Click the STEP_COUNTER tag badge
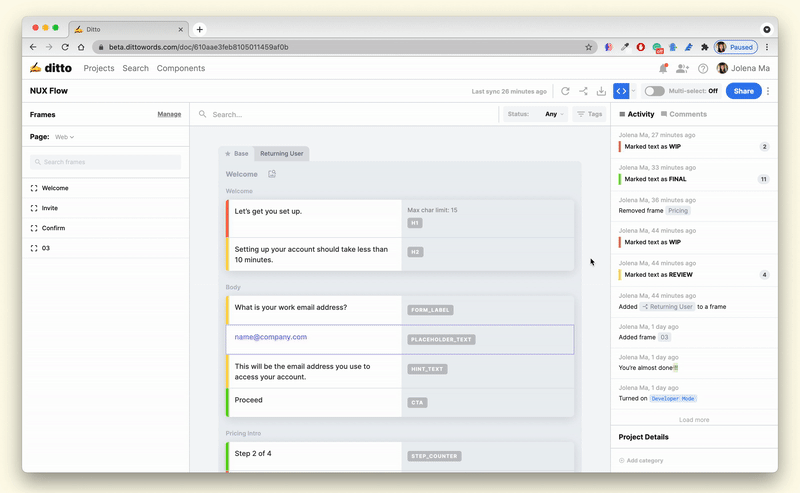 pyautogui.click(x=434, y=456)
